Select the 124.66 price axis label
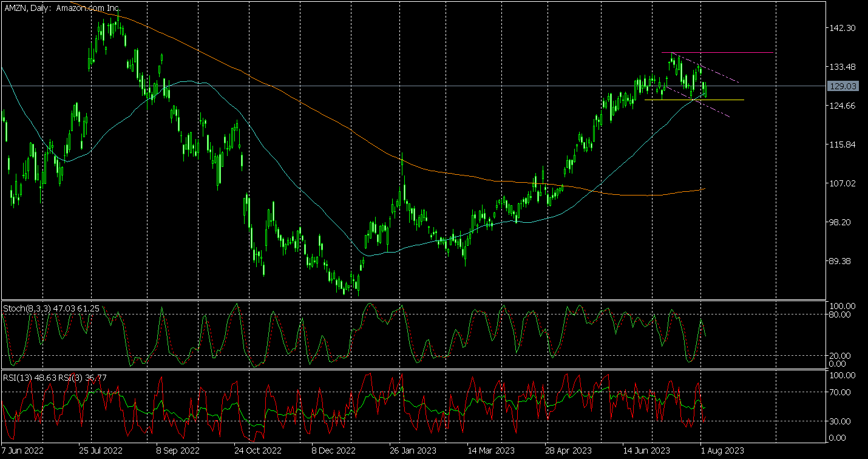The image size is (868, 459). tap(844, 106)
